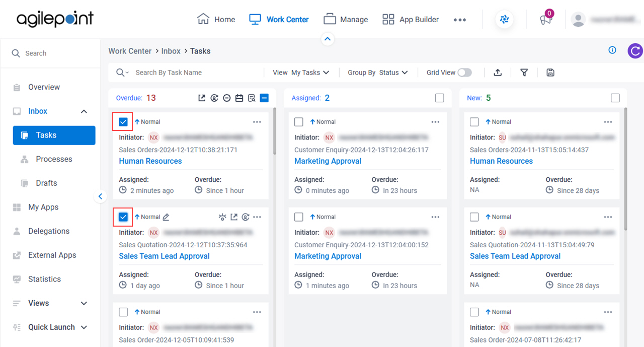Click the pinwheel assistant icon in header
The width and height of the screenshot is (644, 347).
(x=504, y=20)
